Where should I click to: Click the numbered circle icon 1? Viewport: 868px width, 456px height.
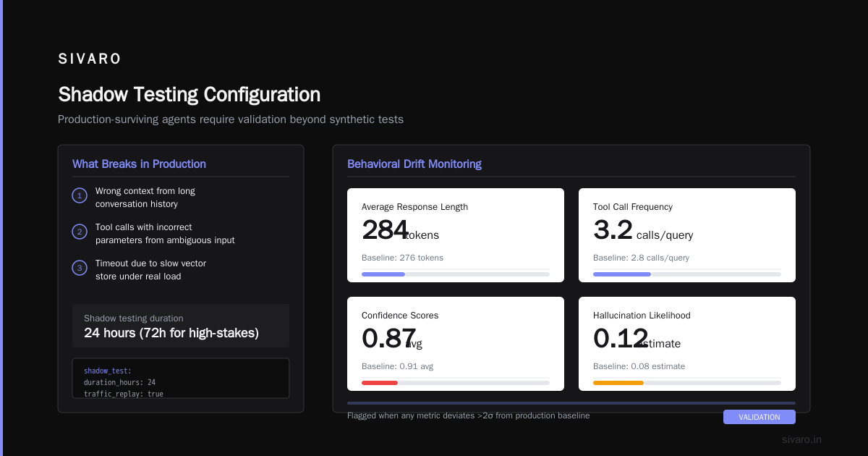pyautogui.click(x=80, y=195)
